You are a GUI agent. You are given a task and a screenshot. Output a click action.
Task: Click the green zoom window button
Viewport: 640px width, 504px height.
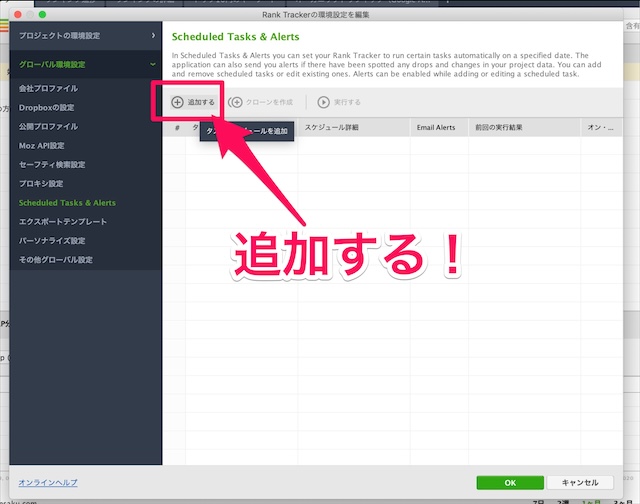pos(42,14)
